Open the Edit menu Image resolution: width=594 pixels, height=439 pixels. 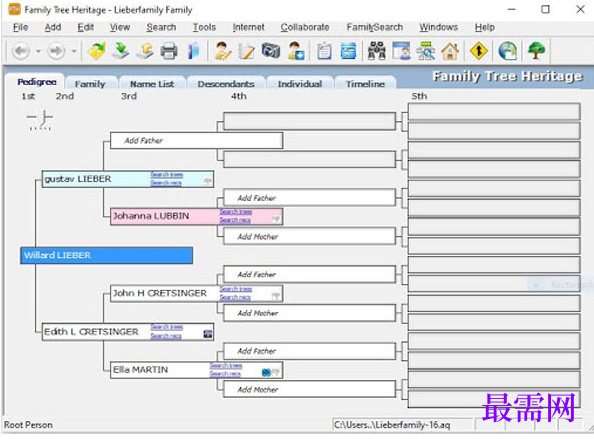pos(86,27)
